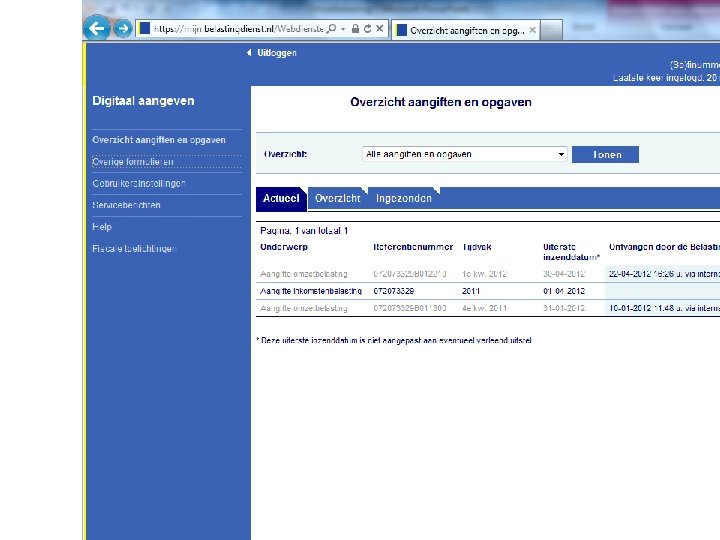Screen dimensions: 720x540
Task: Close the Overzicht aangiften en opg... browser tab
Action: [533, 30]
